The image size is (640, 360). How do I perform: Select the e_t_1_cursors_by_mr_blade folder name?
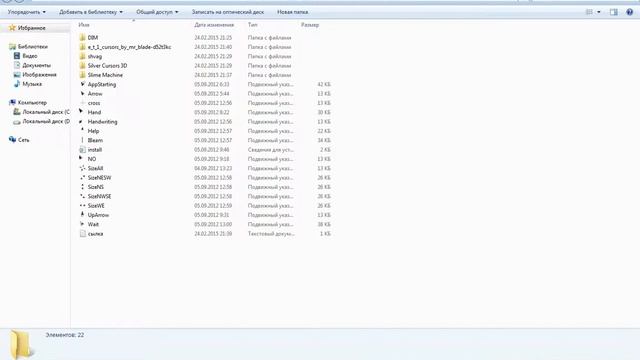coord(129,47)
